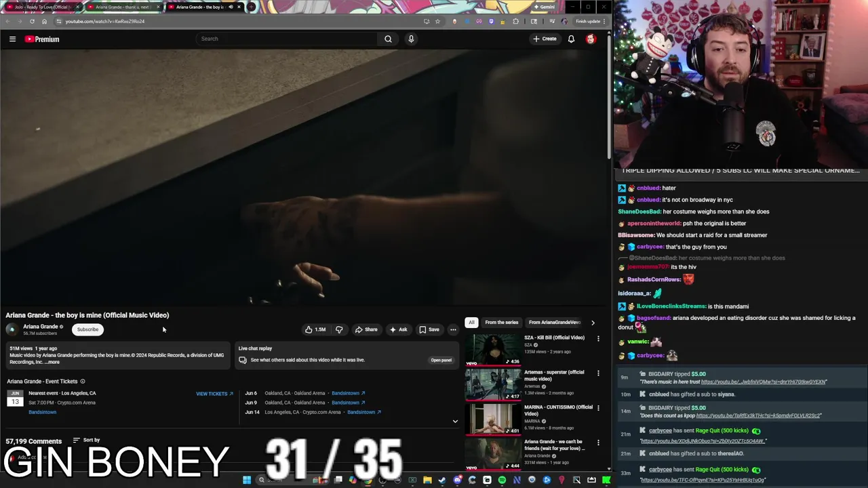Open Steam from the taskbar
Image resolution: width=868 pixels, height=488 pixels.
(442, 480)
